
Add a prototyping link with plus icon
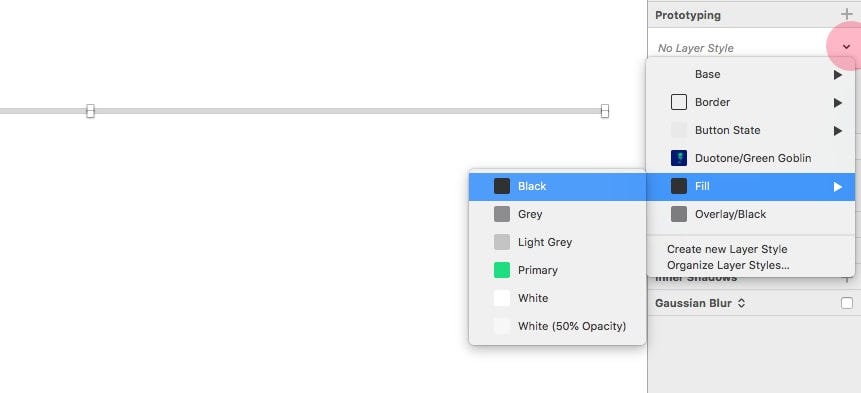point(847,14)
